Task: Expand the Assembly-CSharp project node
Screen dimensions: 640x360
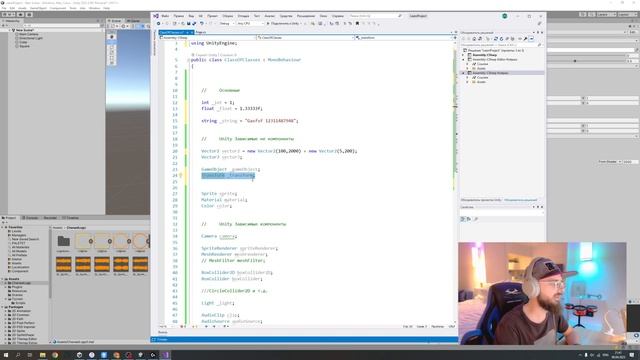Action: coord(464,55)
